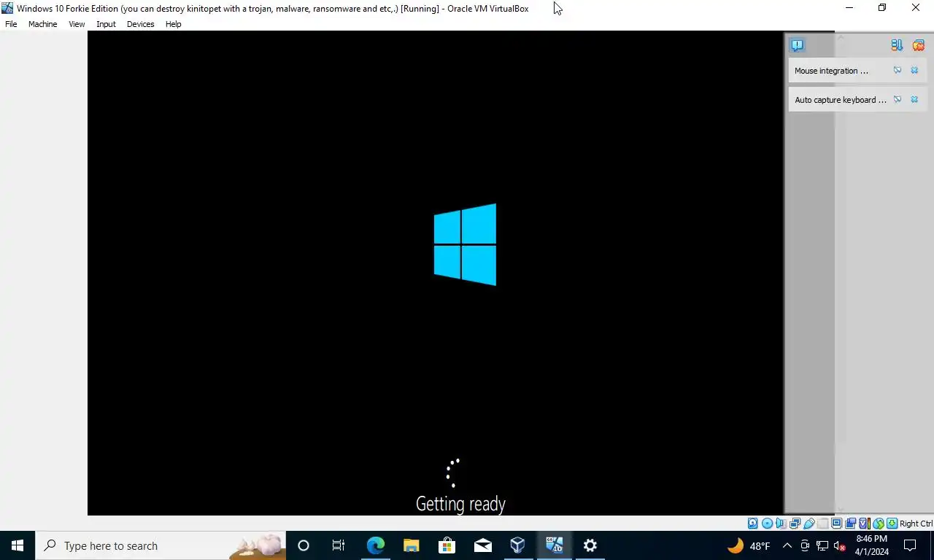This screenshot has height=560, width=934.
Task: Open the View menu
Action: tap(77, 24)
